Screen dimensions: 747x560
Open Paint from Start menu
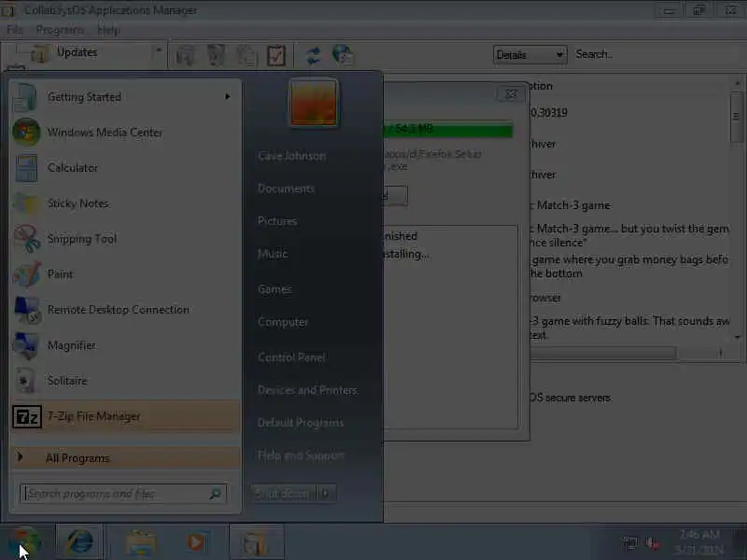pyautogui.click(x=125, y=274)
